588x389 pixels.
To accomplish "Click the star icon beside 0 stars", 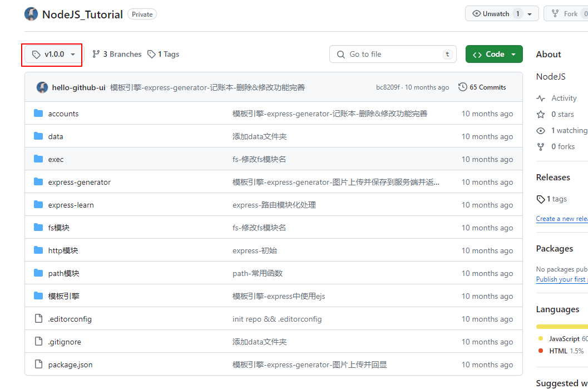I will pos(541,115).
